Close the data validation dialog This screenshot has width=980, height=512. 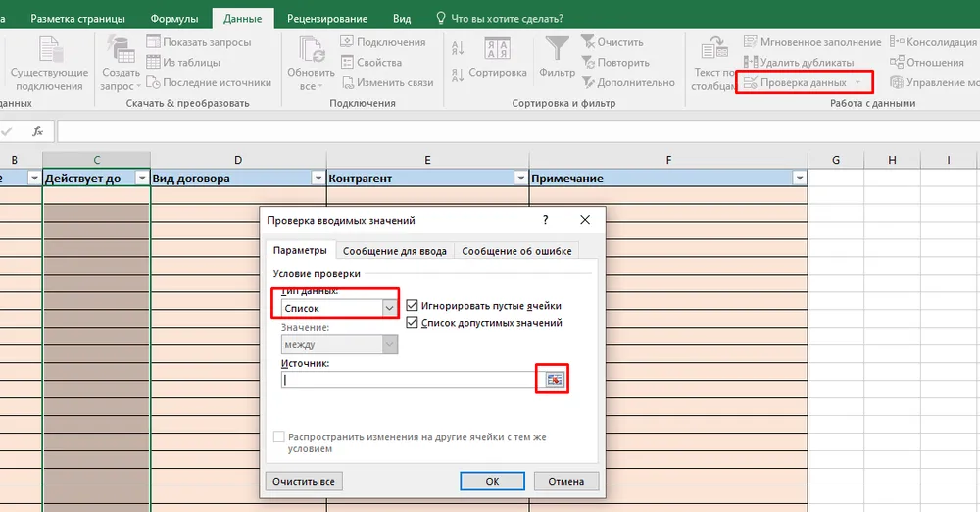(x=585, y=220)
